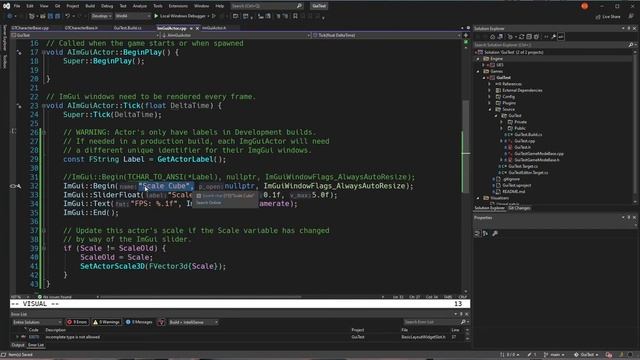Click the split editor icon above the scrollbar
The image size is (640, 360).
pos(466,36)
